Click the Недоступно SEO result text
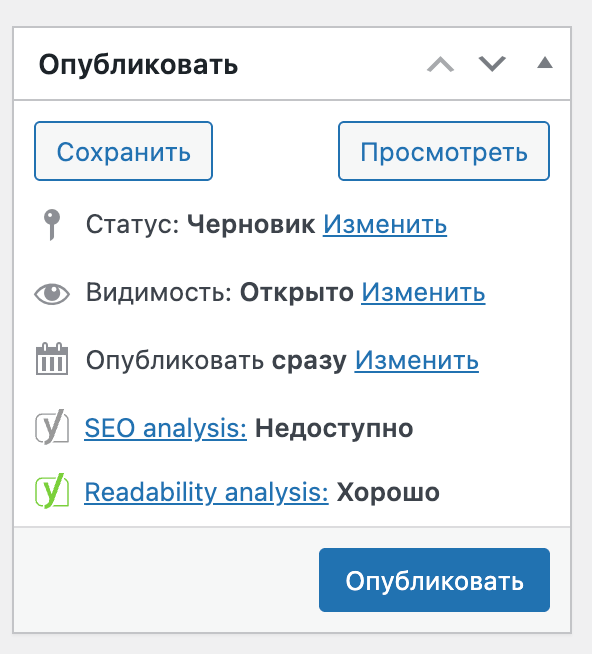Screen dimensions: 592x654 (x=334, y=428)
